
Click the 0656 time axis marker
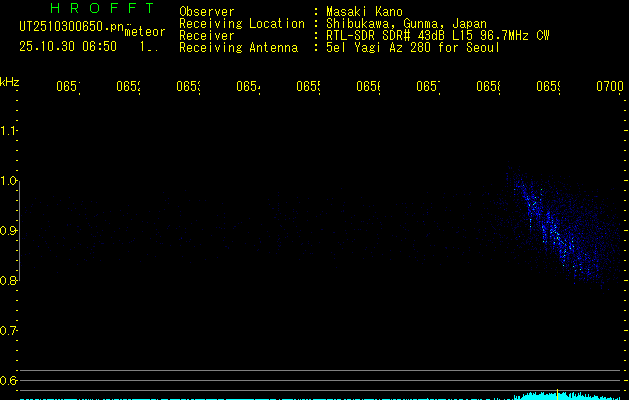368,86
